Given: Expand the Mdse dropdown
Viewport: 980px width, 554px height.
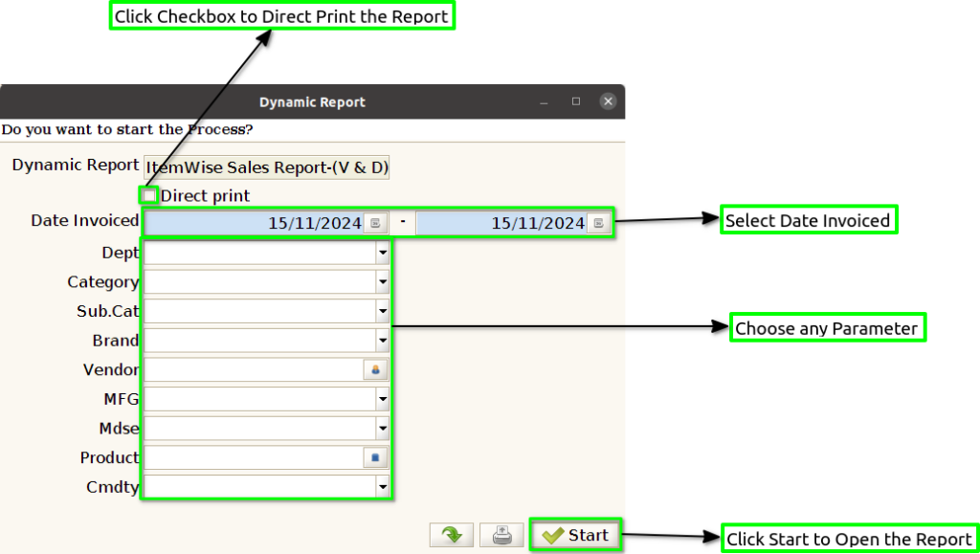Looking at the screenshot, I should pyautogui.click(x=383, y=429).
